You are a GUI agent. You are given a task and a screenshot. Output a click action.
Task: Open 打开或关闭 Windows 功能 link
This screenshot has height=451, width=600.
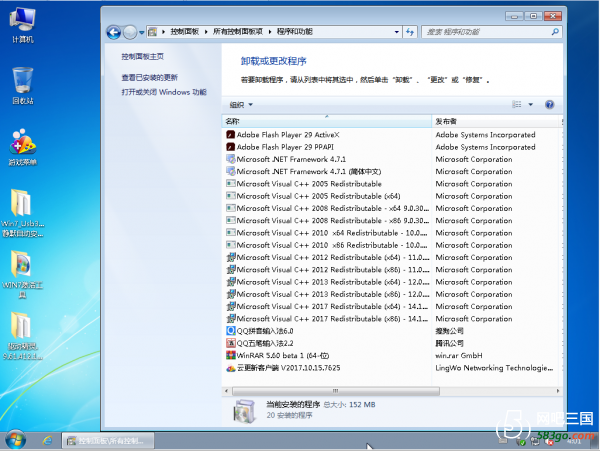coord(164,92)
